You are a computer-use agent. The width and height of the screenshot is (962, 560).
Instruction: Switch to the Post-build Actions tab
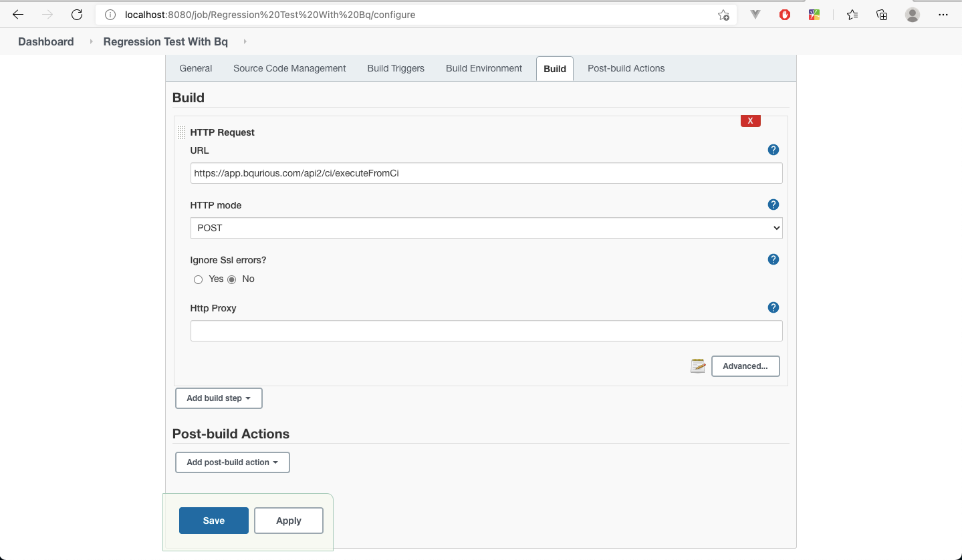point(626,68)
